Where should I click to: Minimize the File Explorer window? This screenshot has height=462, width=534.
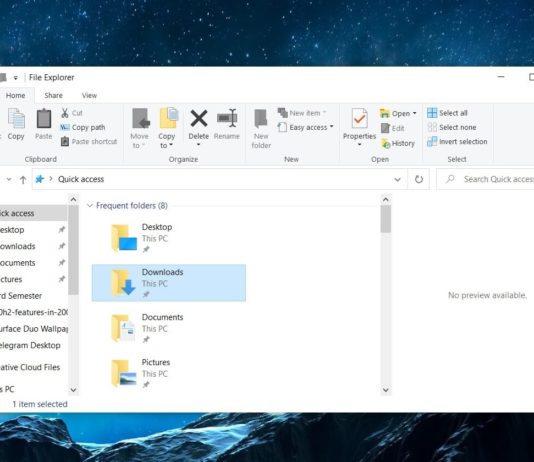[x=501, y=77]
